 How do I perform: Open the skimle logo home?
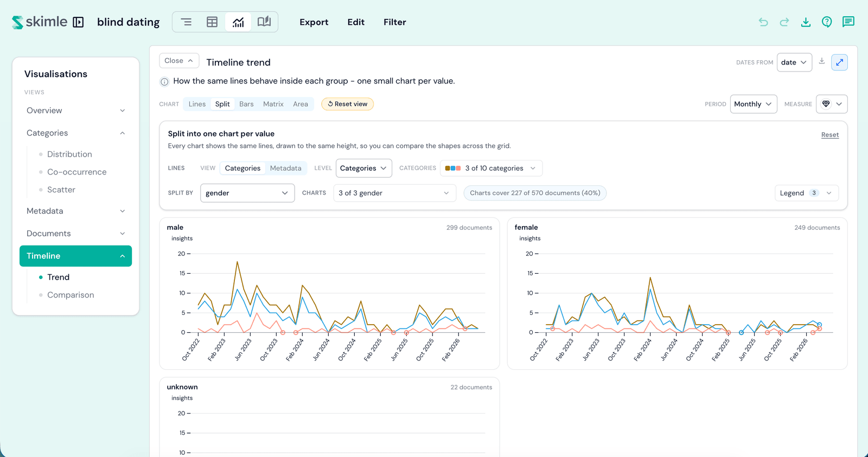[40, 22]
